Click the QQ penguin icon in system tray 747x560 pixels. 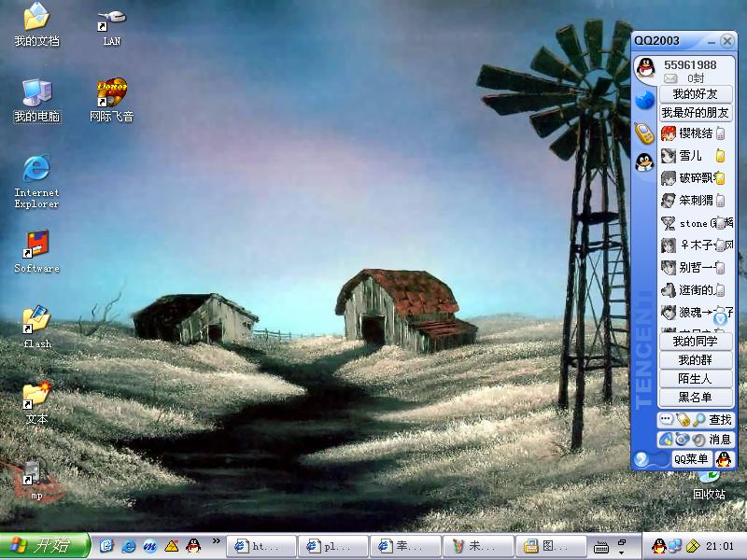click(659, 546)
